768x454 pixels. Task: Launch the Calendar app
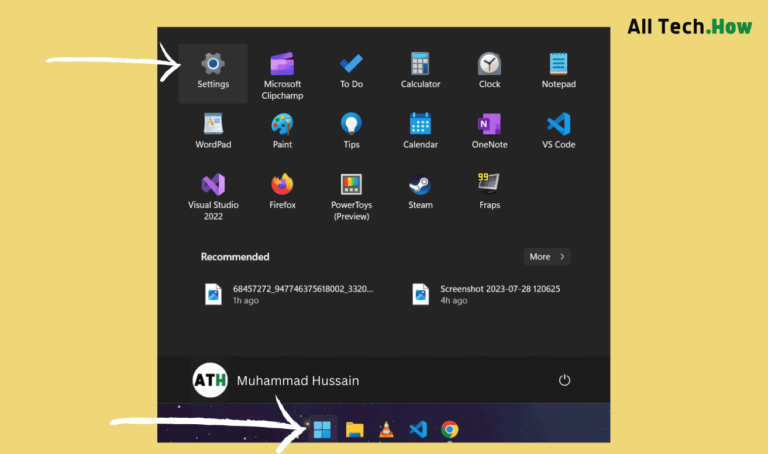point(420,131)
